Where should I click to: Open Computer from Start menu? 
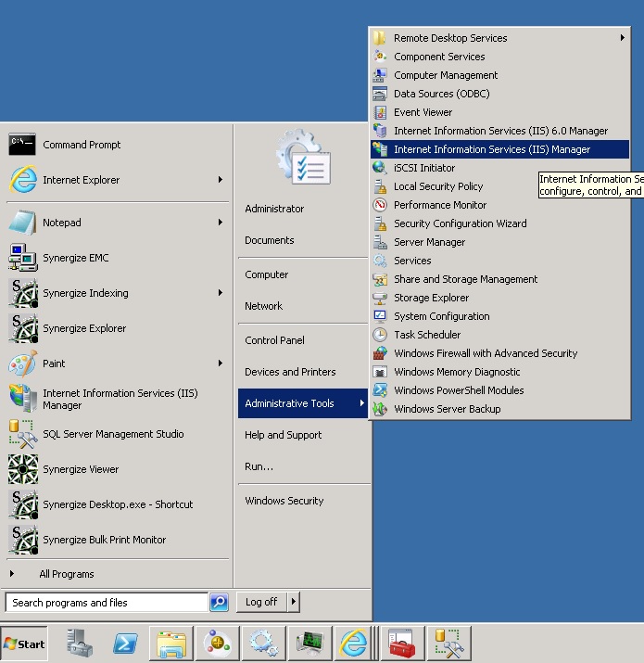[x=303, y=274]
